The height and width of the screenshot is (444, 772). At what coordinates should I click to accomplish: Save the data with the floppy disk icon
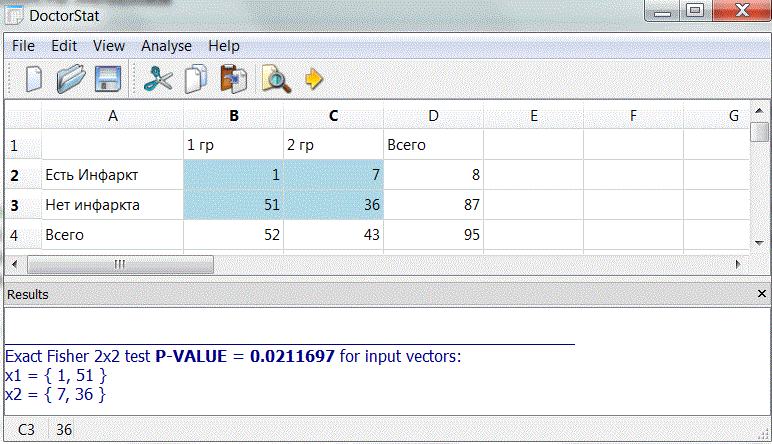[107, 78]
